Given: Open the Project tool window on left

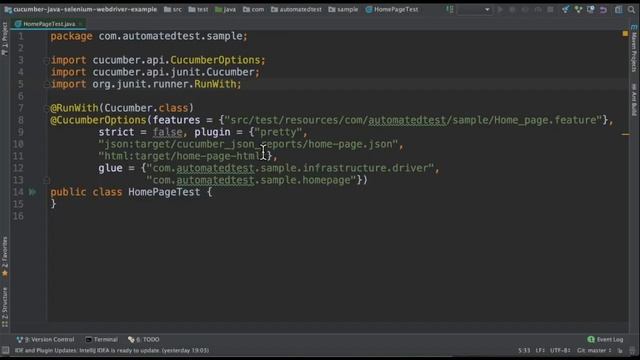Looking at the screenshot, I should 4,39.
